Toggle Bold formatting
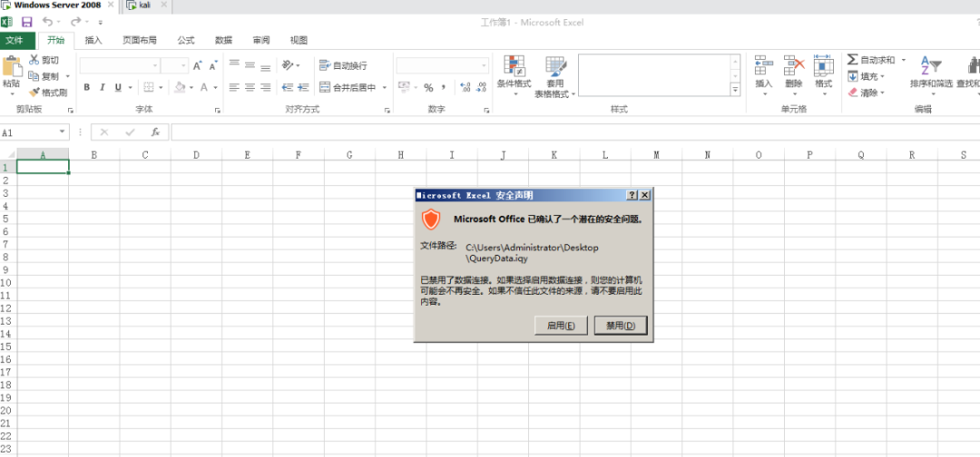Image resolution: width=980 pixels, height=457 pixels. tap(87, 87)
